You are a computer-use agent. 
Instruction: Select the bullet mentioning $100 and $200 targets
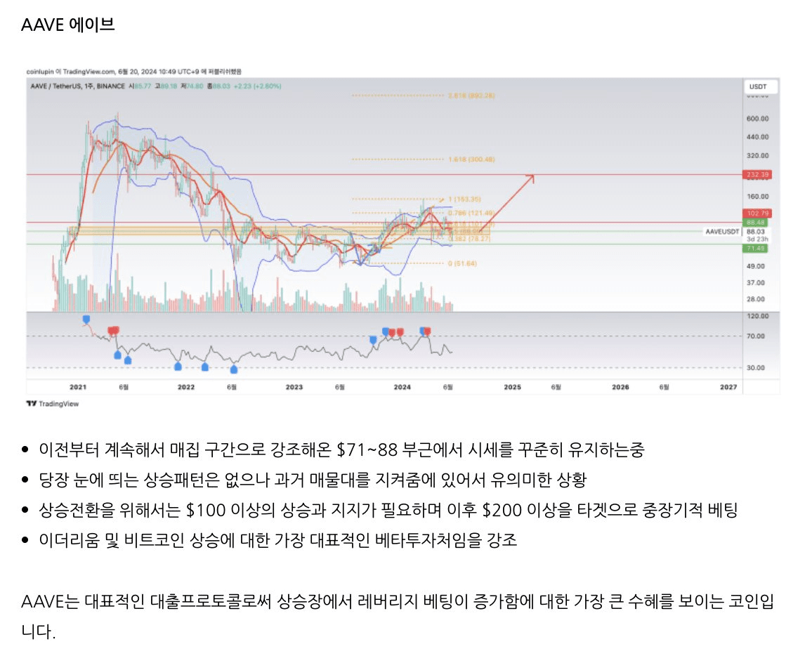tap(388, 510)
